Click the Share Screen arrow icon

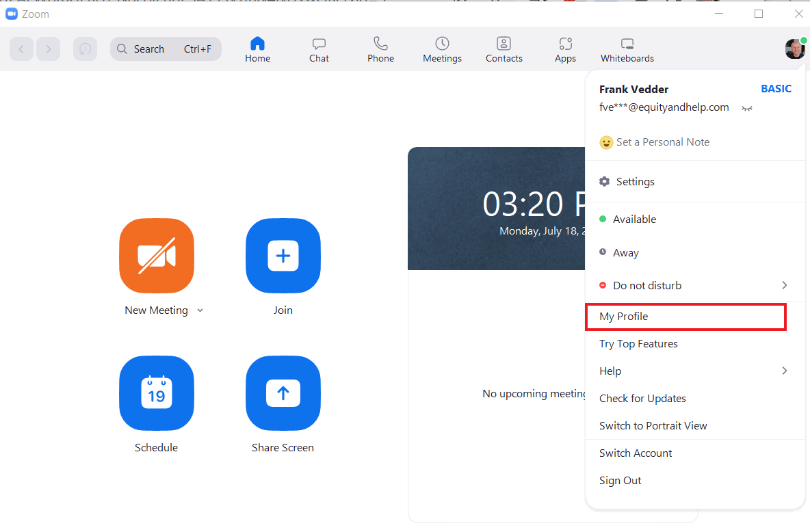tap(283, 393)
